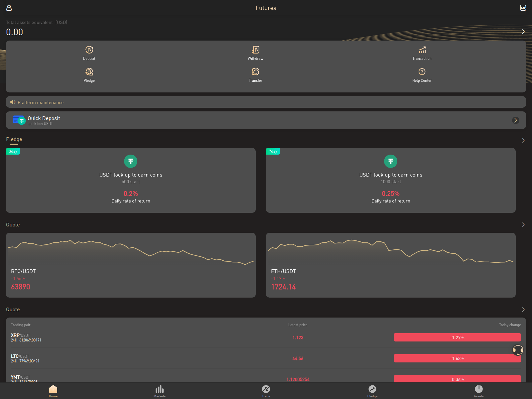Switch to the Markets tab
532x399 pixels.
coord(160,391)
